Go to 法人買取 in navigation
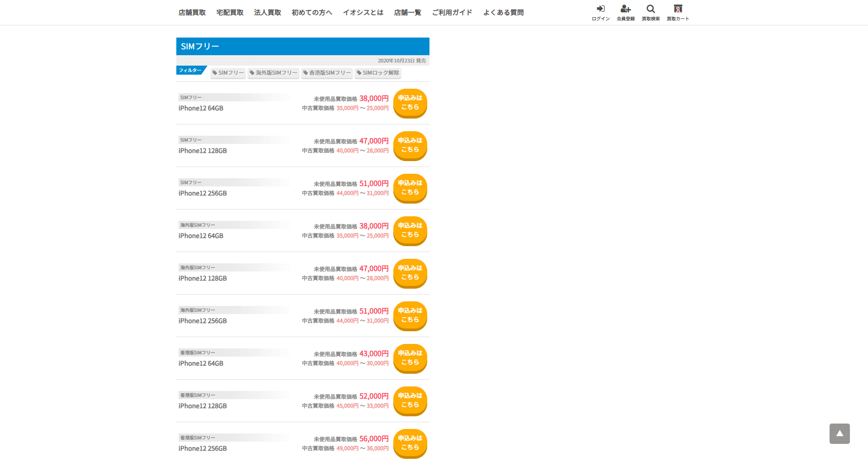The image size is (868, 462). coord(268,13)
